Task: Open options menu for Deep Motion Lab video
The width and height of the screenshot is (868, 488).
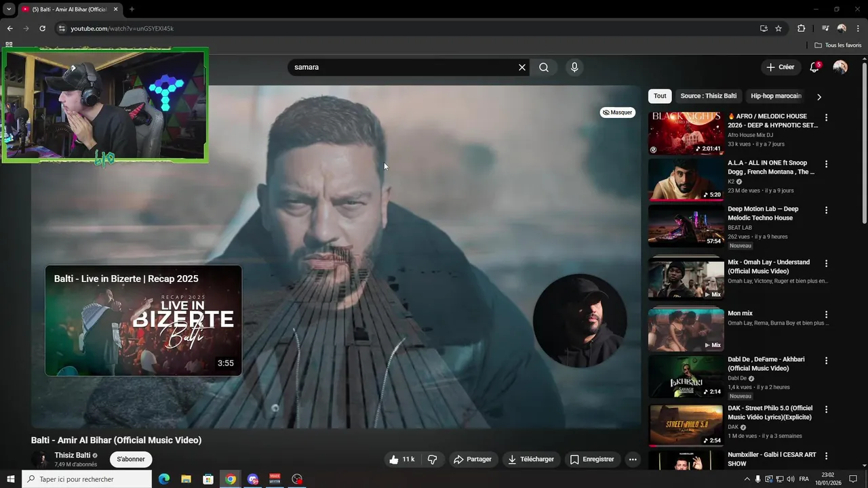Action: click(826, 210)
